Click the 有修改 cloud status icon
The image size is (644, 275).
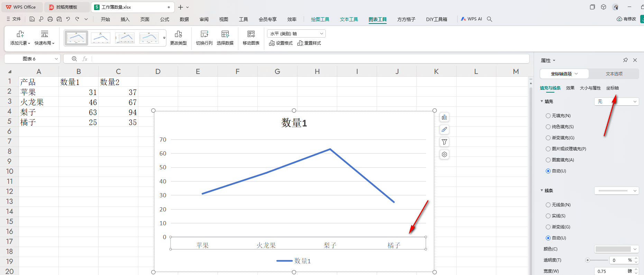click(x=626, y=19)
